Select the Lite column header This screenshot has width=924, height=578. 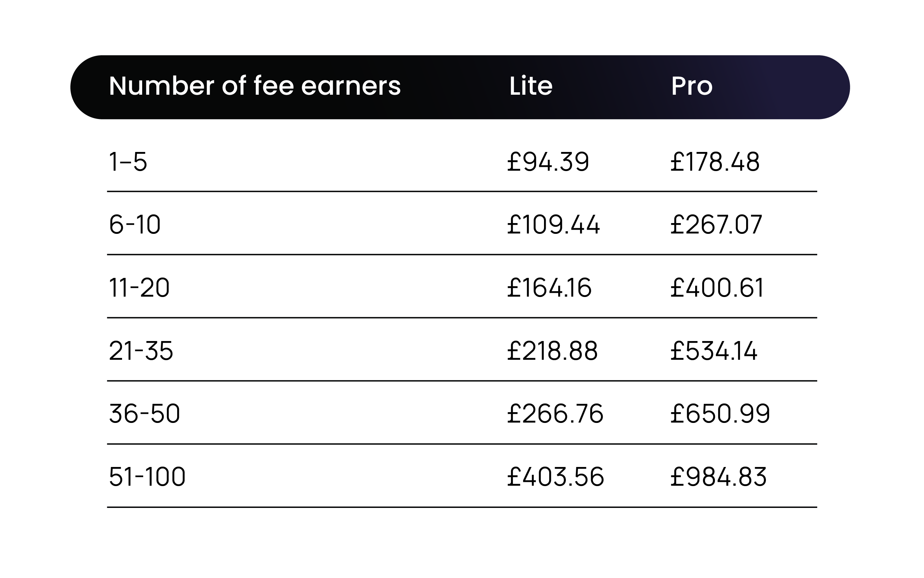pyautogui.click(x=530, y=86)
